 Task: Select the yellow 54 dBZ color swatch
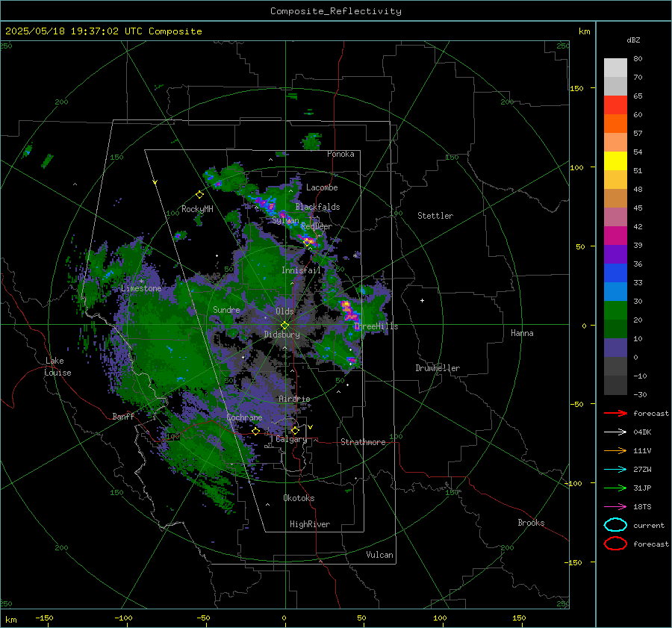click(x=615, y=161)
